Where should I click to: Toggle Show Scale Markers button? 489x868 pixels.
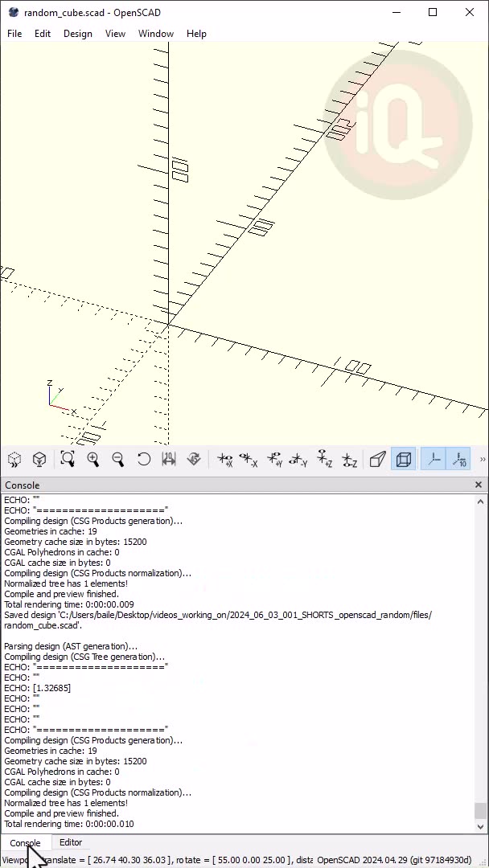[458, 460]
